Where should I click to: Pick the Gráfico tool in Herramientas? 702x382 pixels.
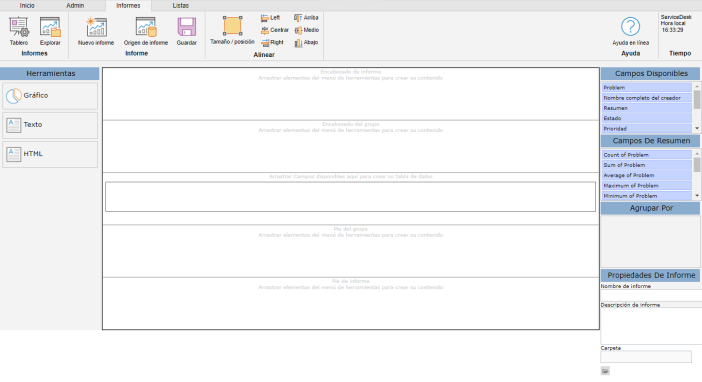[x=50, y=96]
